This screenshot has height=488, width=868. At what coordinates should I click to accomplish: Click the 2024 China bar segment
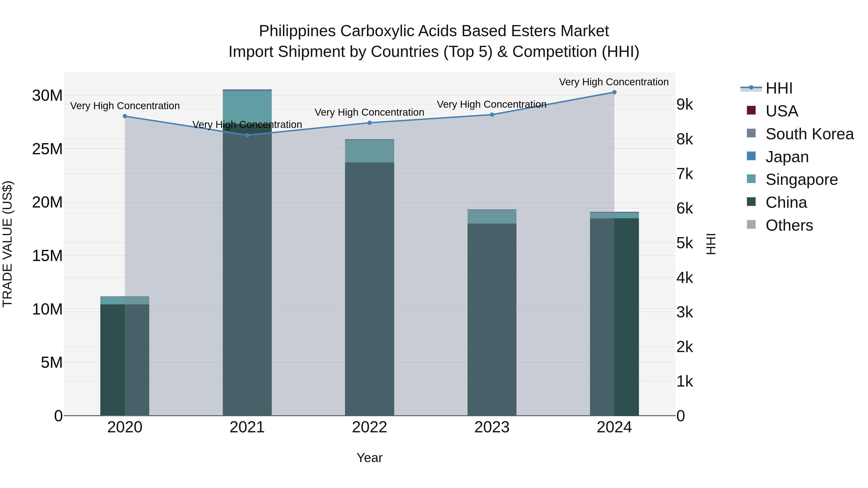click(614, 317)
